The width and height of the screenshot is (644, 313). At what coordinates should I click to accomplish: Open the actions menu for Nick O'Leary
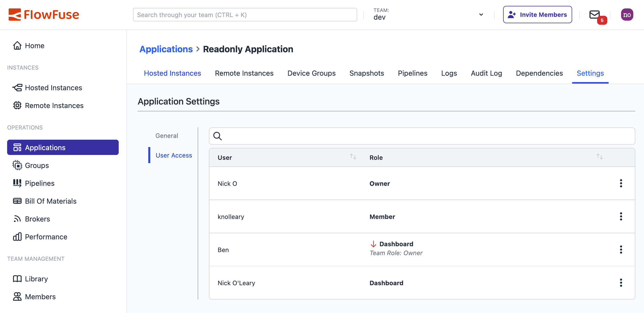click(x=621, y=283)
